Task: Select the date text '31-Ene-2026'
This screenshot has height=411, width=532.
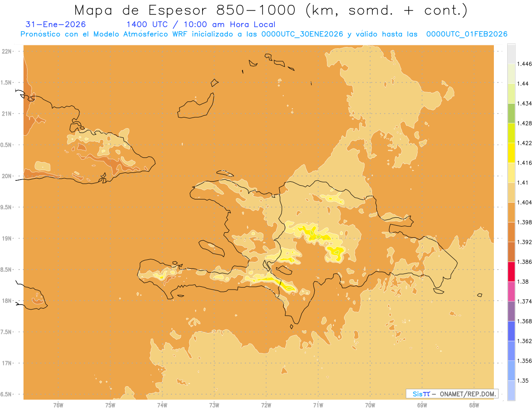Action: (56, 24)
